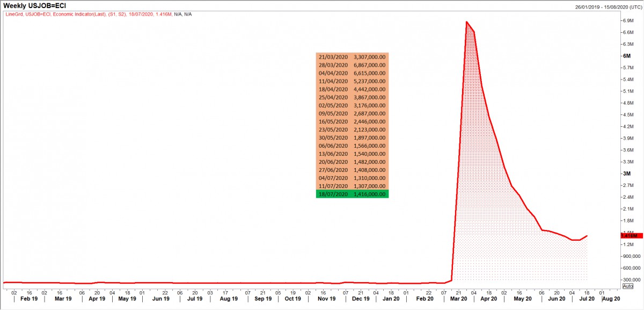Click the Nov 19 month label
Screen dimensions: 644x310
click(x=326, y=298)
